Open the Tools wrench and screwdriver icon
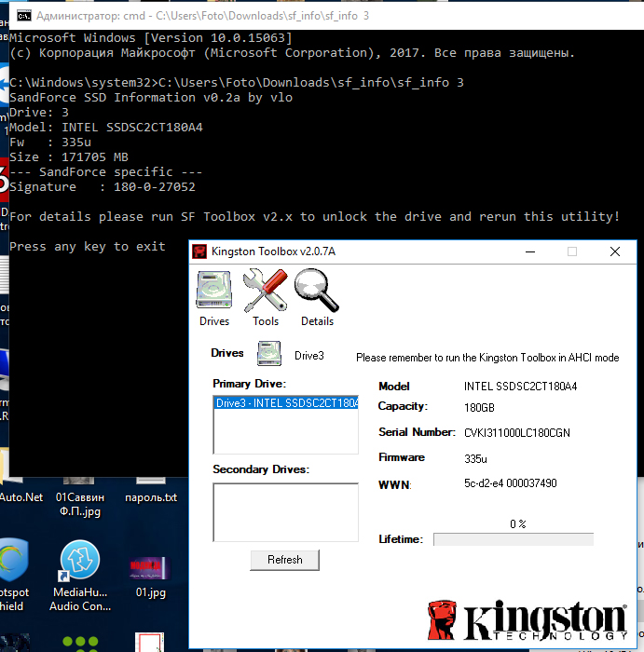 (266, 298)
